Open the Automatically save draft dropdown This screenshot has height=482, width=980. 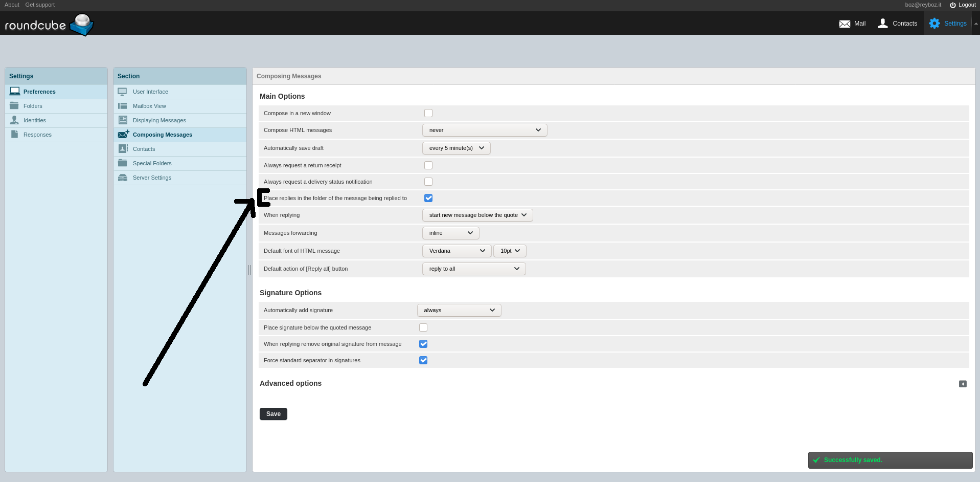point(455,148)
